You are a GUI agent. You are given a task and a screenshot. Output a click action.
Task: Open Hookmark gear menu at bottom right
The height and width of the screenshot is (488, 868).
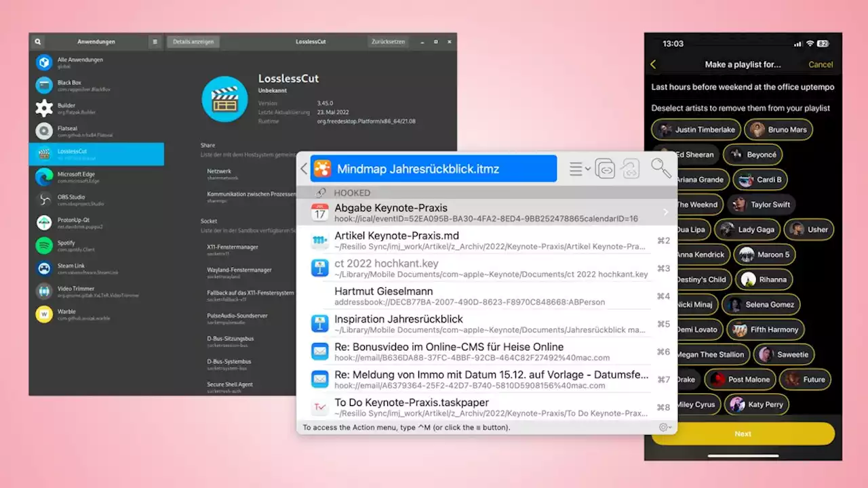[x=665, y=428]
